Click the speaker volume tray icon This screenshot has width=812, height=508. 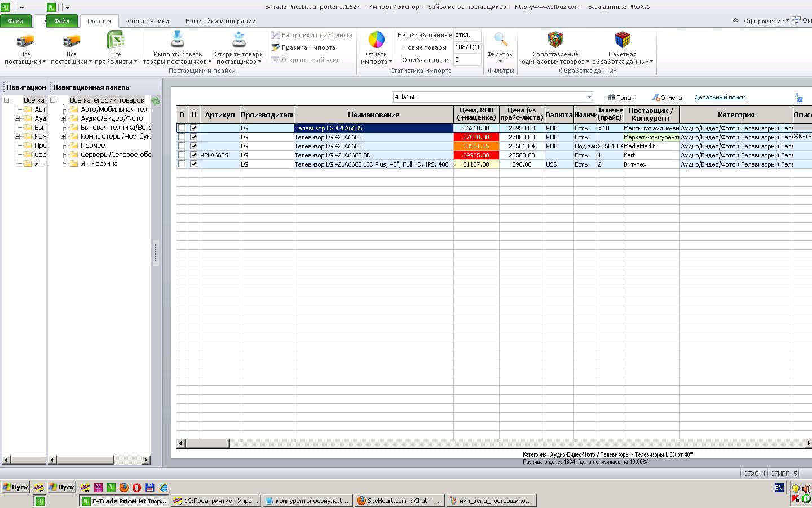806,488
